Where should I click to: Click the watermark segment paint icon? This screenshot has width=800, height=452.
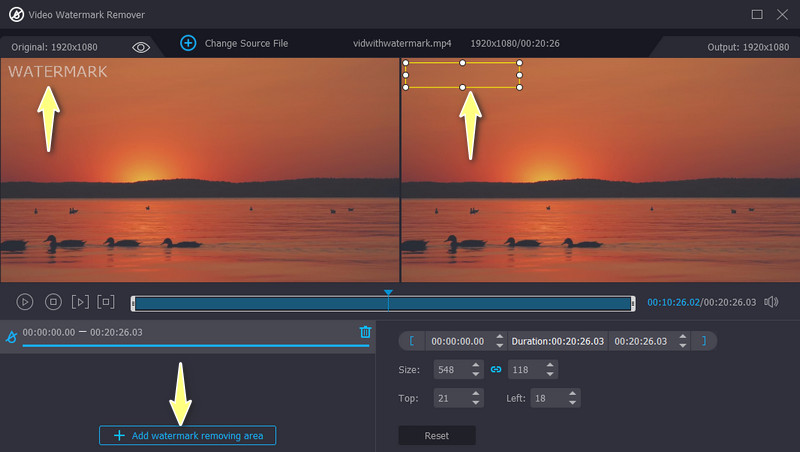click(x=11, y=338)
